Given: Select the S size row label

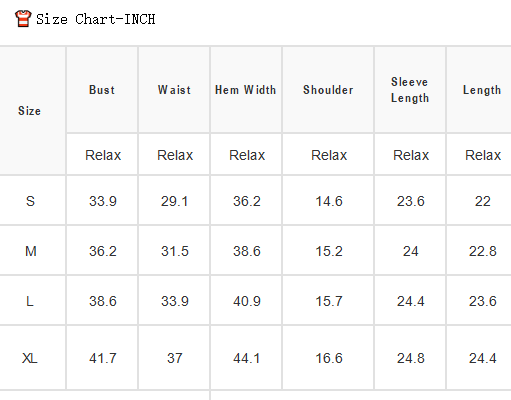Looking at the screenshot, I should coord(30,201).
